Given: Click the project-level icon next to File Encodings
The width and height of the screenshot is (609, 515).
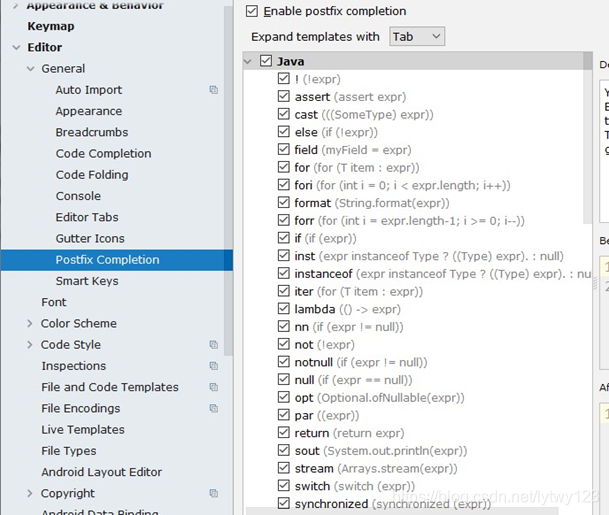Looking at the screenshot, I should (x=214, y=408).
